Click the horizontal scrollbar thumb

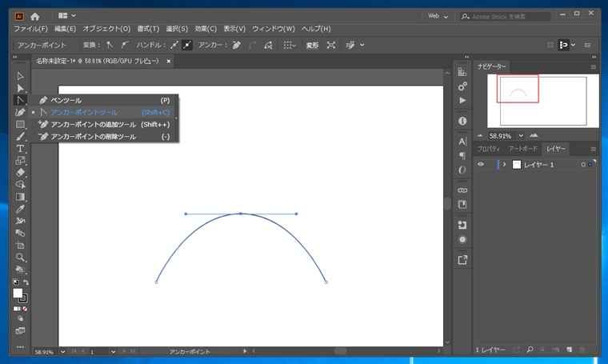coord(341,351)
